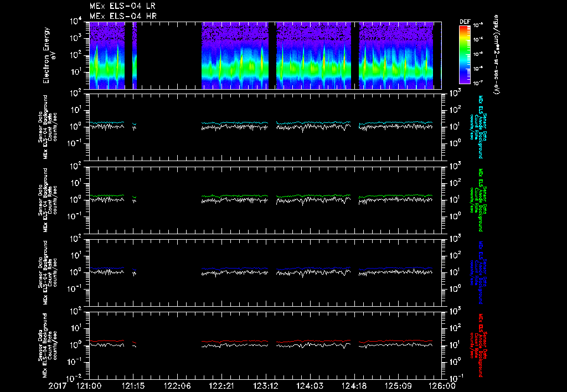Click the 'ergs/(cm**2-sr-sec-eV)' units label
The height and width of the screenshot is (392, 567).
pos(497,55)
